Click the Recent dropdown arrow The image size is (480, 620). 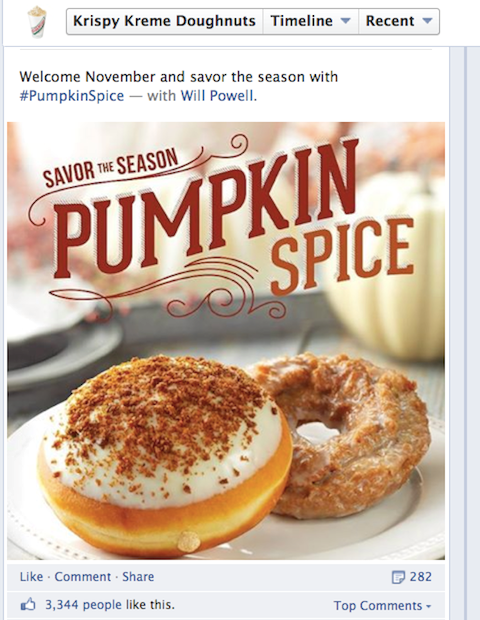point(427,21)
